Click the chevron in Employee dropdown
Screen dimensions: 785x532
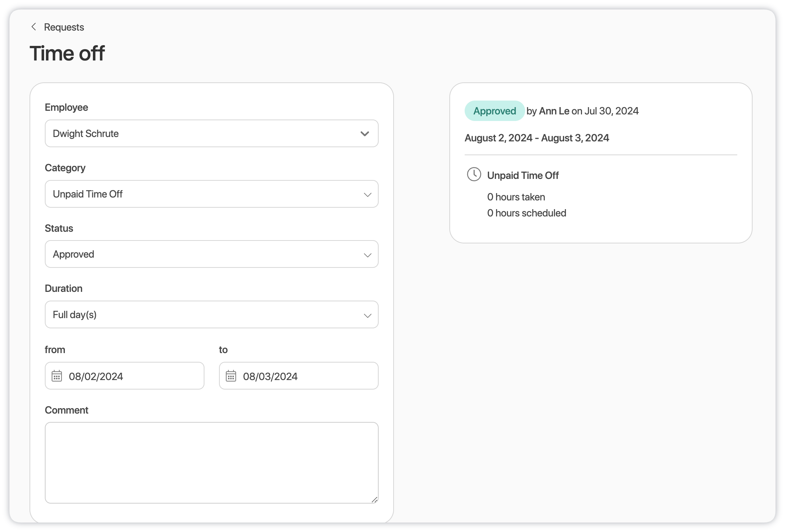pyautogui.click(x=365, y=134)
